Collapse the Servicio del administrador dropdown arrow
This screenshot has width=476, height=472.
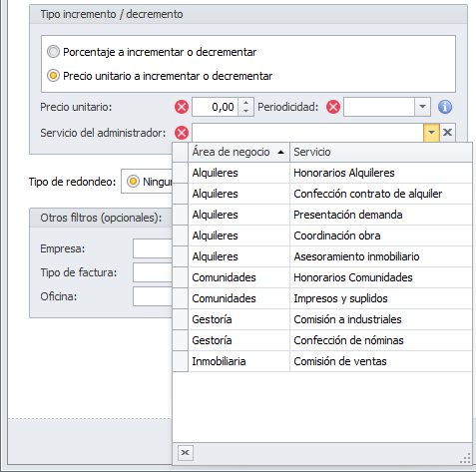(431, 133)
